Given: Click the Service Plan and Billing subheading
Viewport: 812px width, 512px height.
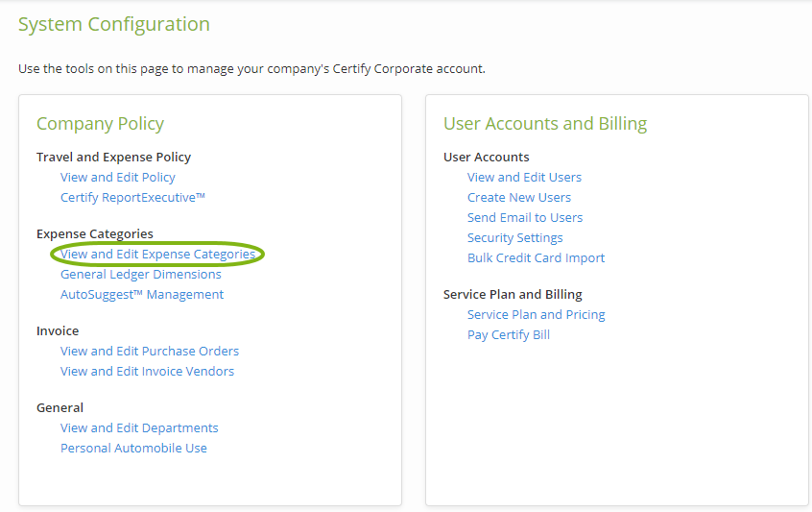Looking at the screenshot, I should click(513, 294).
